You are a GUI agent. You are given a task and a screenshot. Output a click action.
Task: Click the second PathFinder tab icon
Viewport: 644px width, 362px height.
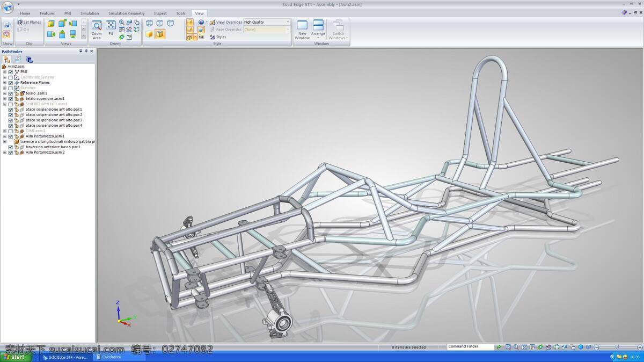18,59
